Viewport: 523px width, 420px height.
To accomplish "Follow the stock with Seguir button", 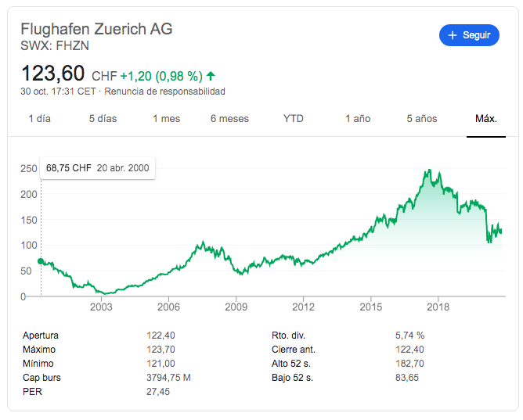I will pyautogui.click(x=469, y=35).
